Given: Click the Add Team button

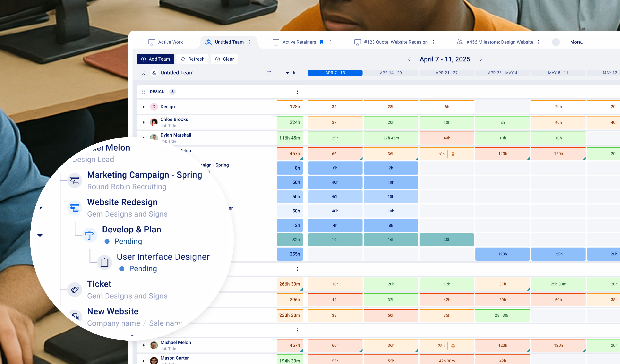Looking at the screenshot, I should click(x=155, y=59).
